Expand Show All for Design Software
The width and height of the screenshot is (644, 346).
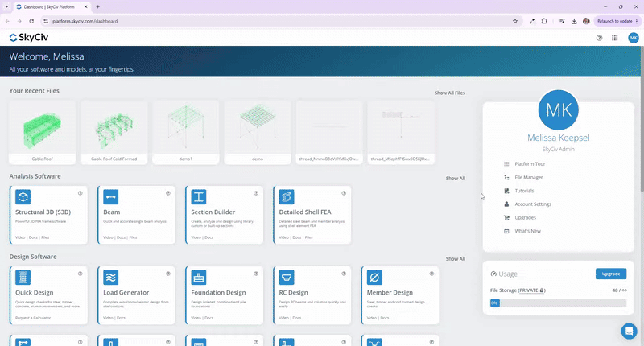455,259
